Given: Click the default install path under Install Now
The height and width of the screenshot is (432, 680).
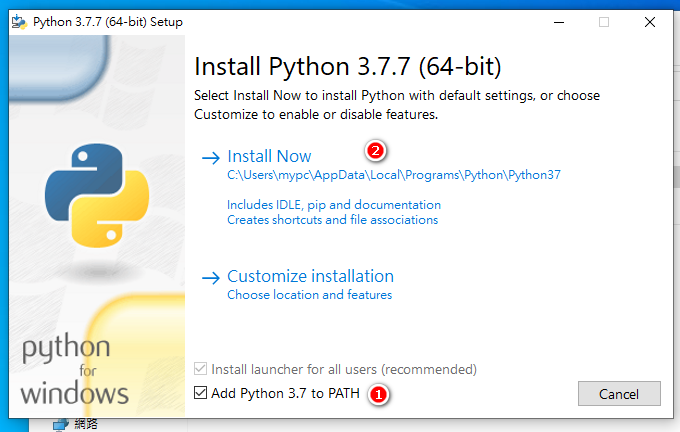Looking at the screenshot, I should 394,174.
